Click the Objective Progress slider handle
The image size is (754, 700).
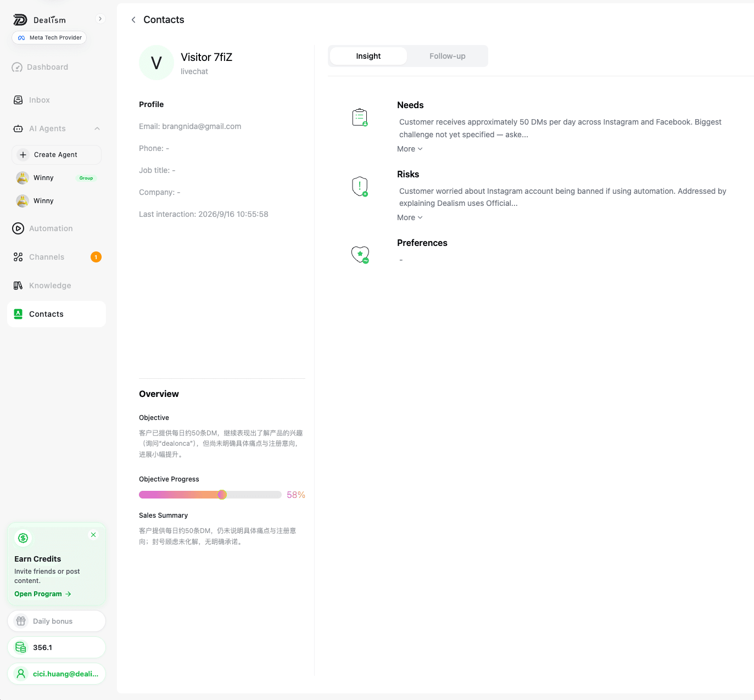coord(222,495)
